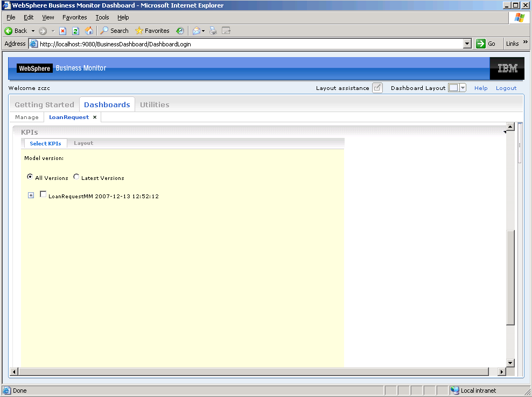Viewport: 532px width, 397px height.
Task: Click the Stop loading icon
Action: click(63, 31)
